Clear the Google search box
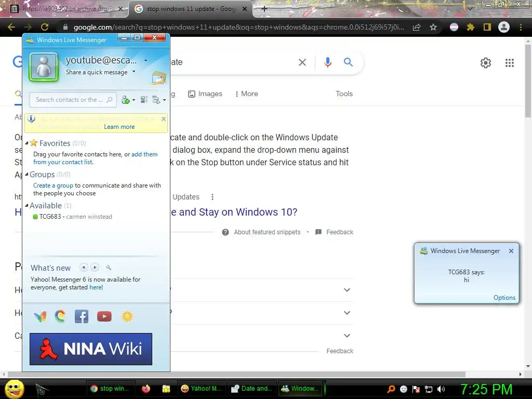Image resolution: width=532 pixels, height=399 pixels. (x=302, y=62)
